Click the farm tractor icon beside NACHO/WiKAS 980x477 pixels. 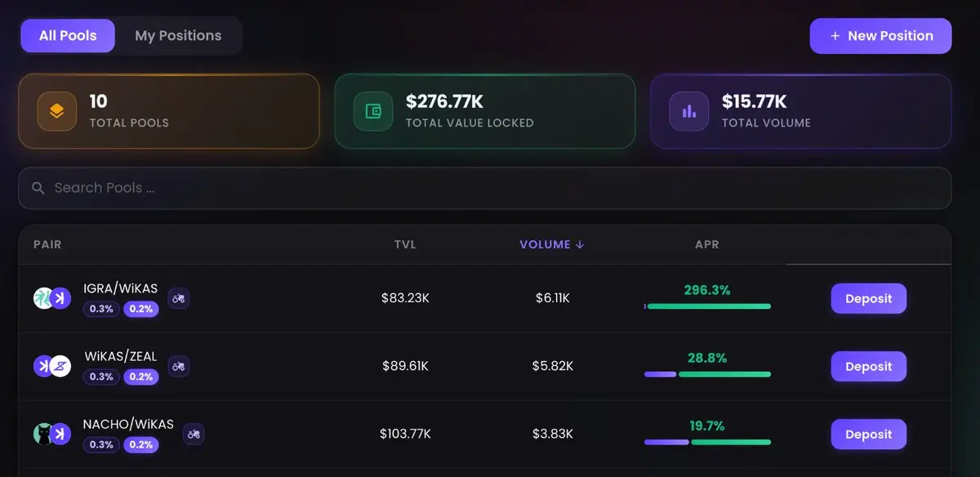[193, 435]
